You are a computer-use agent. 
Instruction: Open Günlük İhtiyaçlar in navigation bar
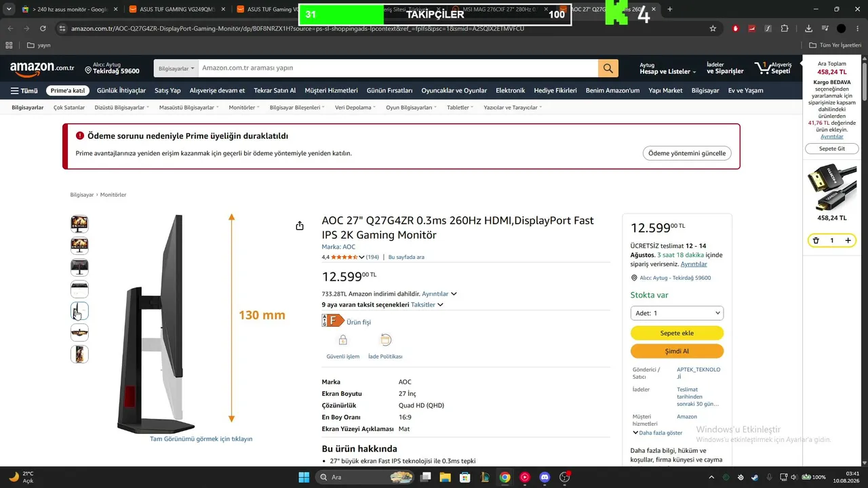point(121,91)
